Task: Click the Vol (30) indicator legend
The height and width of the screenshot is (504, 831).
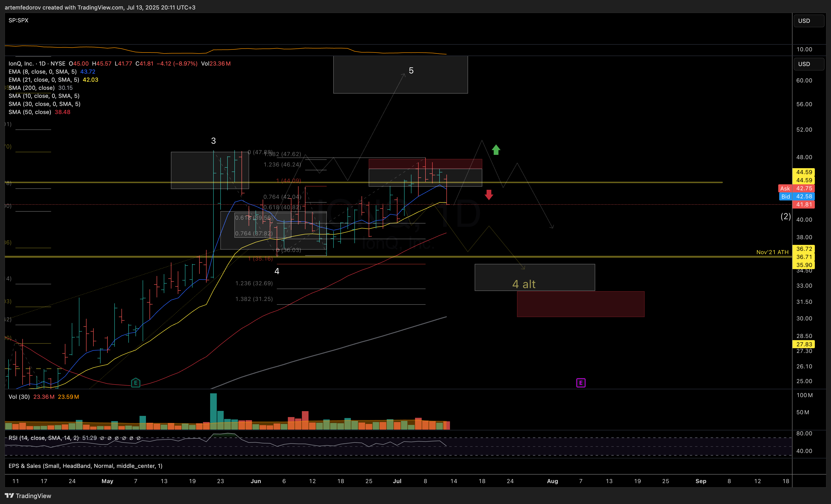Action: pos(19,397)
